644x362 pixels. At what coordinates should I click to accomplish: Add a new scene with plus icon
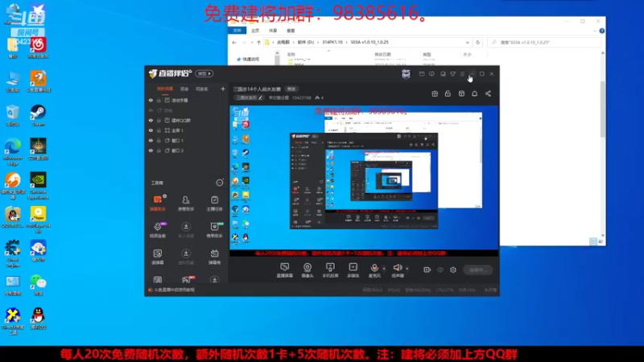[223, 88]
